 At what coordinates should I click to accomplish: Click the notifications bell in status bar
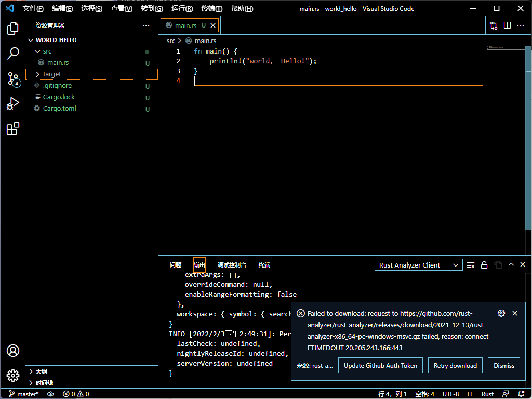pyautogui.click(x=522, y=394)
